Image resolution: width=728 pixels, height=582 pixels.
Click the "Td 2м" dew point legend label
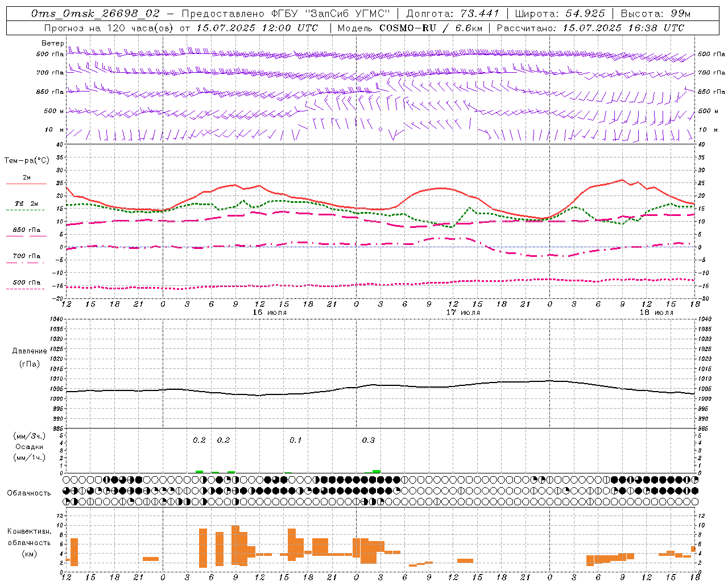coord(27,203)
